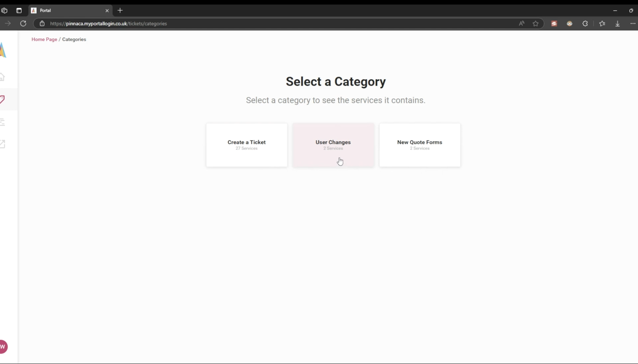
Task: Select the Portal browser tab
Action: [x=70, y=10]
